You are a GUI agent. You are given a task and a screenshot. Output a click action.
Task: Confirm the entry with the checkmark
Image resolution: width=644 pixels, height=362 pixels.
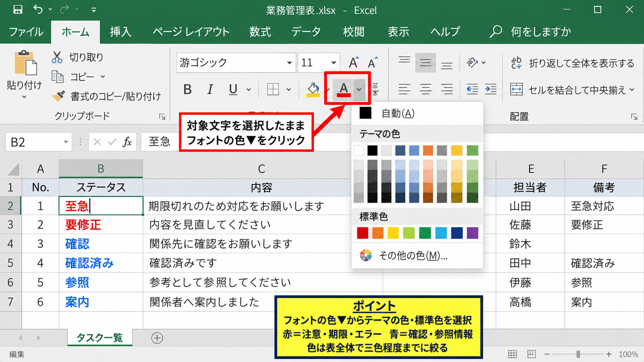(112, 142)
